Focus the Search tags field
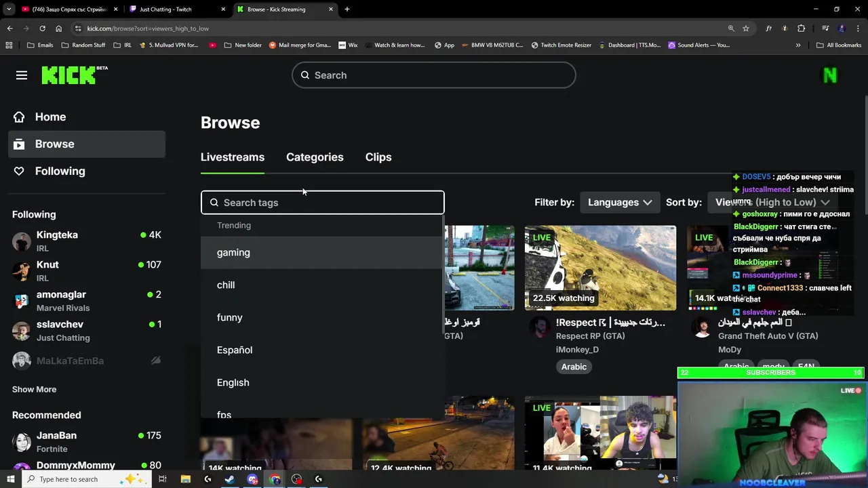The height and width of the screenshot is (488, 868). (x=323, y=203)
